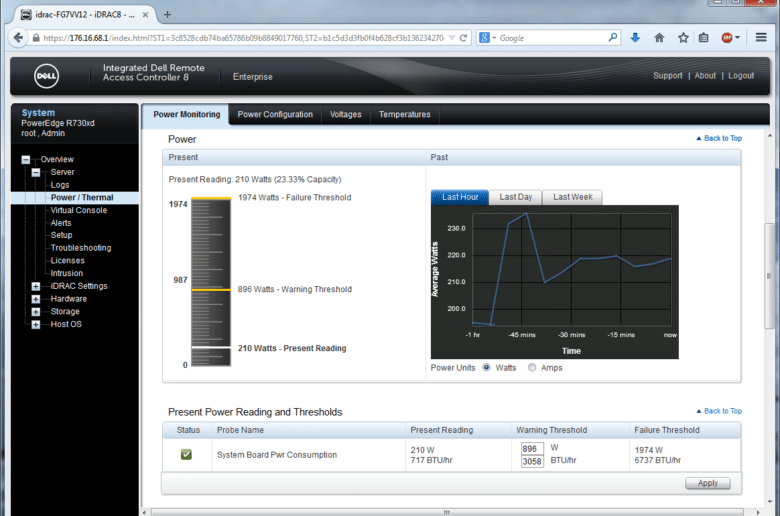Image resolution: width=780 pixels, height=516 pixels.
Task: Expand the iDRAC Settings tree node
Action: point(36,286)
